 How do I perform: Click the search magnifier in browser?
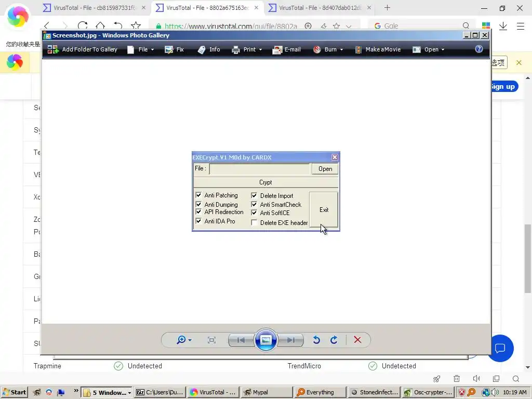(x=466, y=25)
